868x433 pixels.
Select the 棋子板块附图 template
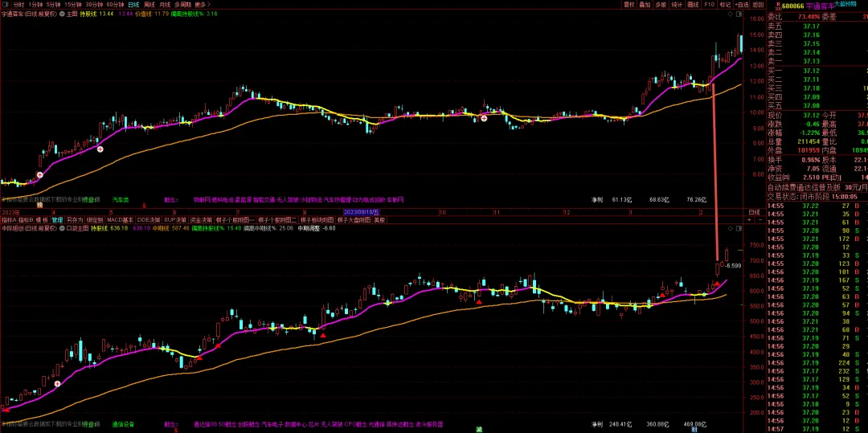(x=317, y=219)
